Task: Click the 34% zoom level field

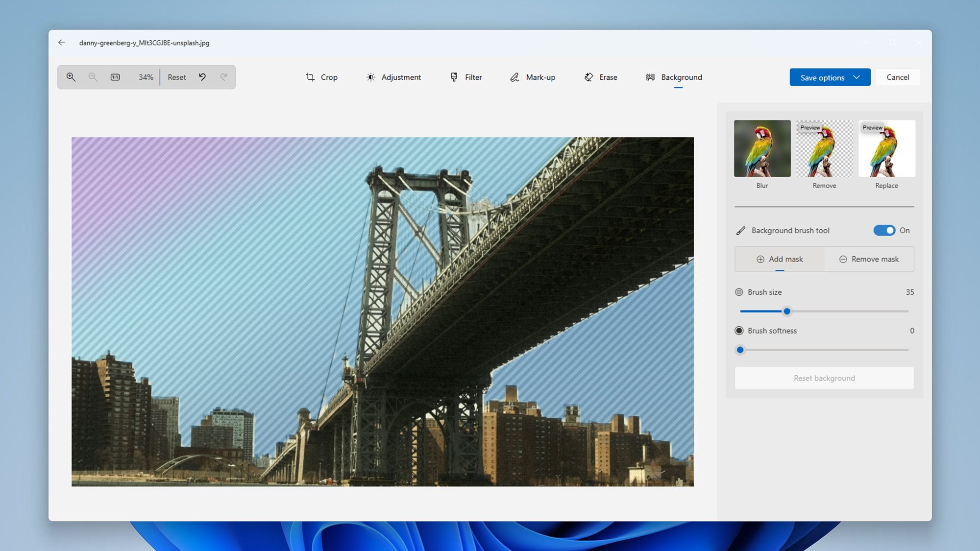Action: click(146, 77)
